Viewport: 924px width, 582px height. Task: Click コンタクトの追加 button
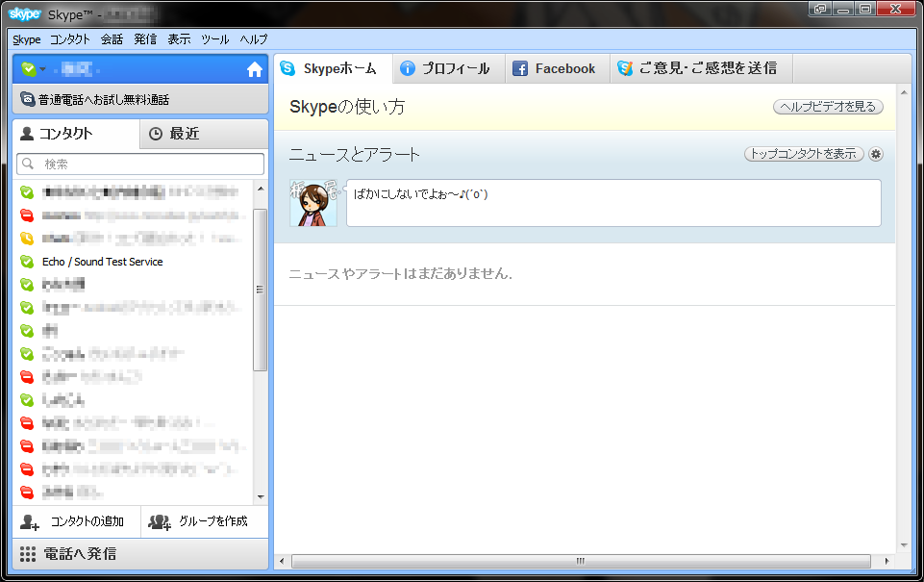(x=77, y=521)
